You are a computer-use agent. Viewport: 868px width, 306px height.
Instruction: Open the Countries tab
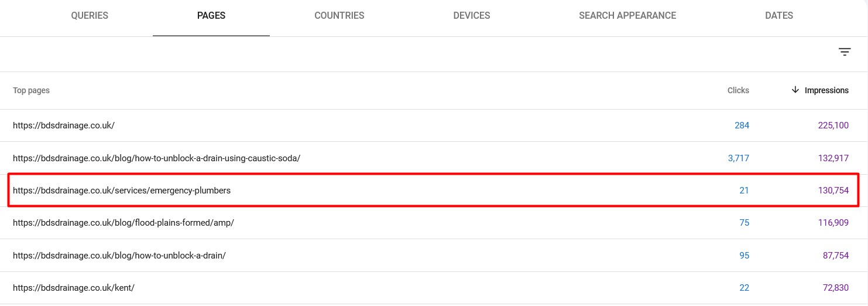[x=339, y=16]
